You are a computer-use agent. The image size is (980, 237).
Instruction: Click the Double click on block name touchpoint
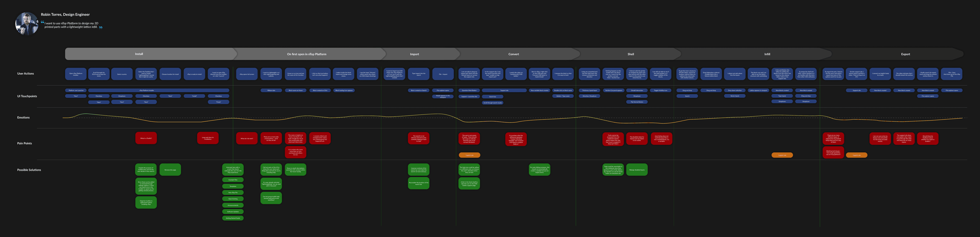pos(563,90)
